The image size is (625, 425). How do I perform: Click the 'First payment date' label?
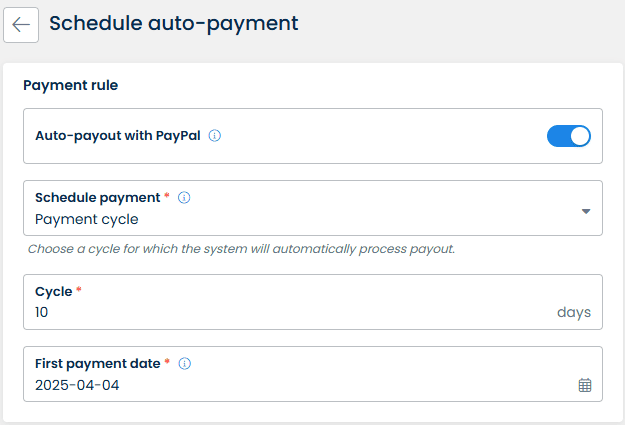click(97, 364)
